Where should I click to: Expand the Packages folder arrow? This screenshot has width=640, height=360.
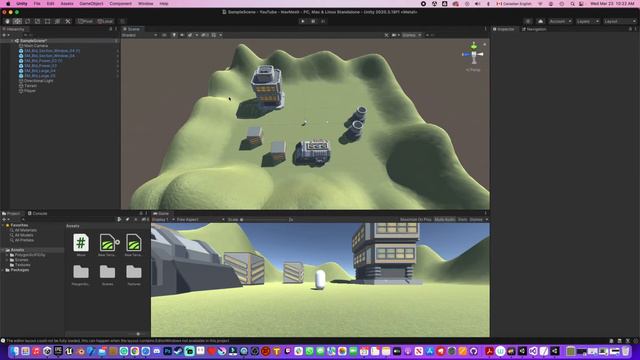pos(3,270)
